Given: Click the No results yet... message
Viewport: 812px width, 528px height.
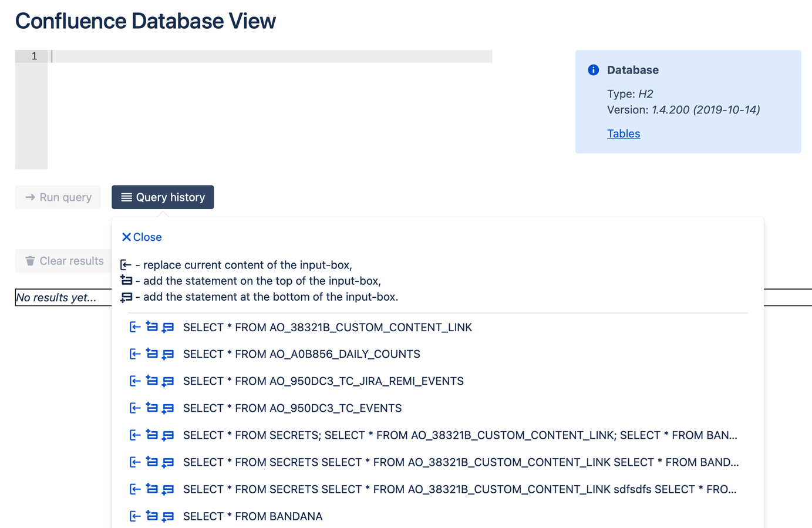Looking at the screenshot, I should (56, 297).
